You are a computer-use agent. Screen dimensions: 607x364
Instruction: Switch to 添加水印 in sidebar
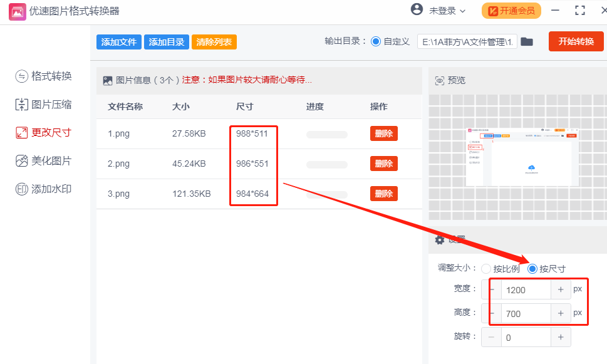tap(43, 189)
